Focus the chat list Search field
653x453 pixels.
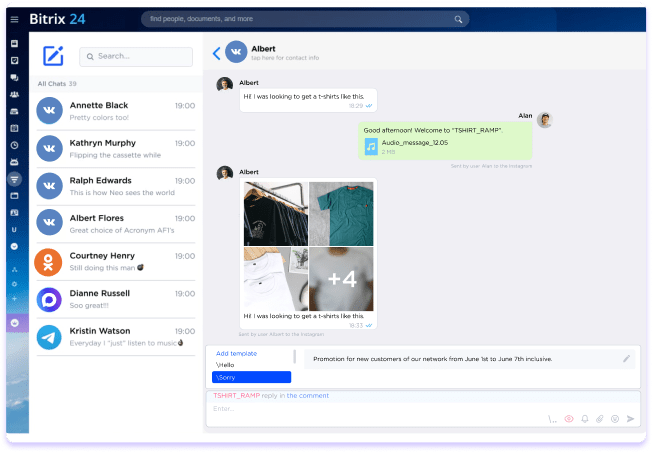pyautogui.click(x=136, y=57)
